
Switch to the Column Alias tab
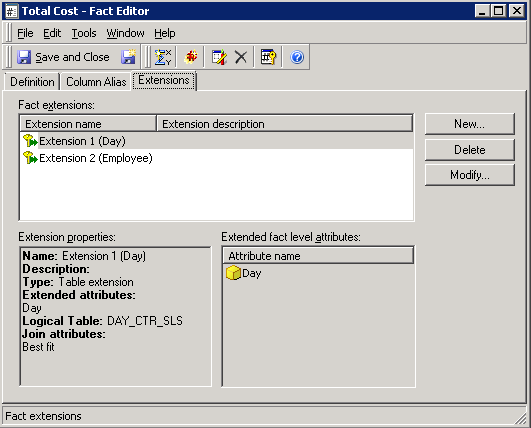(96, 82)
